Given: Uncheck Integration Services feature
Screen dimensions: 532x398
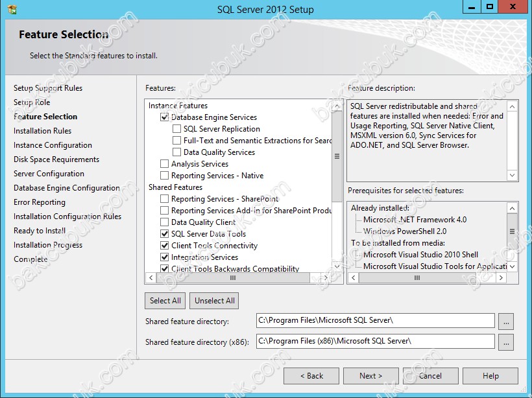Looking at the screenshot, I should tap(165, 257).
